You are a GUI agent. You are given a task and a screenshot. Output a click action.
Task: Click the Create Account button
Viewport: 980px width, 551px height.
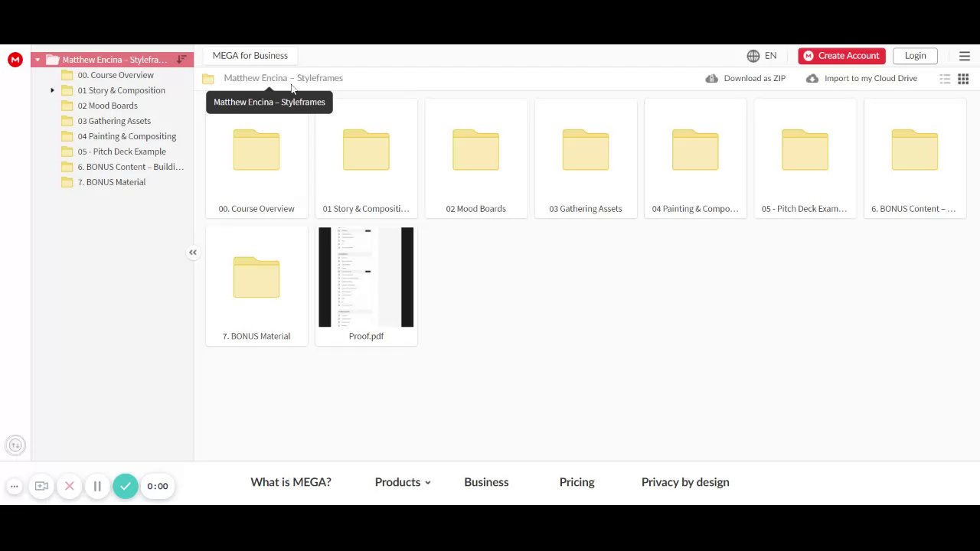[x=841, y=56]
